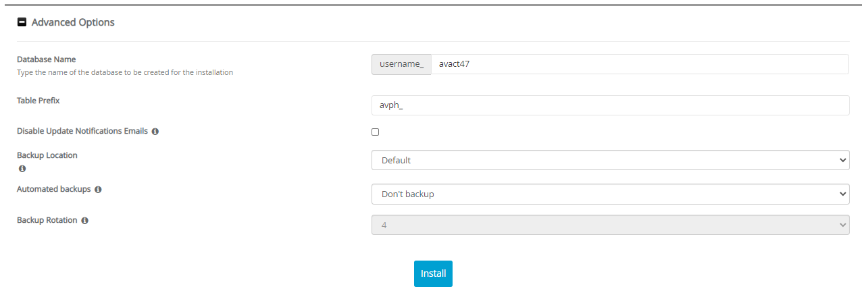Focus the Database Name input field
The image size is (868, 293).
pos(639,64)
